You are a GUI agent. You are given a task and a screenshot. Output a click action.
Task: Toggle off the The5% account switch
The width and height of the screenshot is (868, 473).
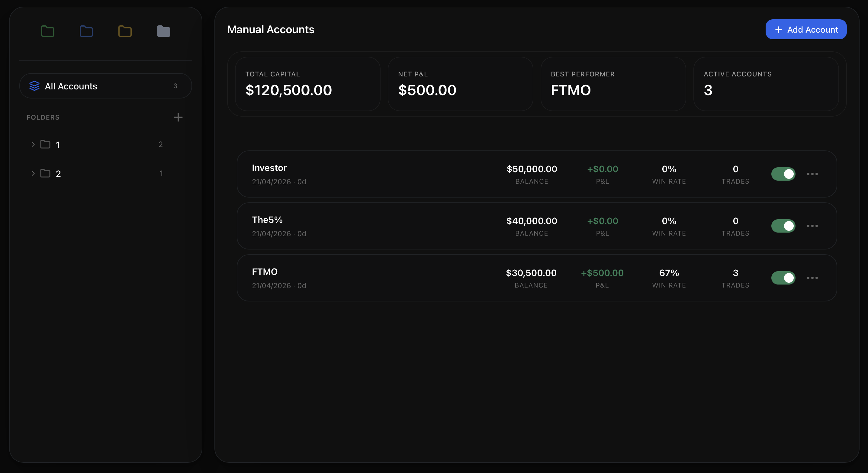click(x=783, y=226)
